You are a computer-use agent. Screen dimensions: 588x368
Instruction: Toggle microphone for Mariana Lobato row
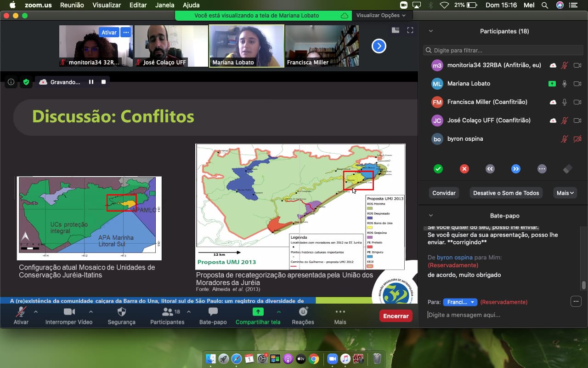[565, 84]
